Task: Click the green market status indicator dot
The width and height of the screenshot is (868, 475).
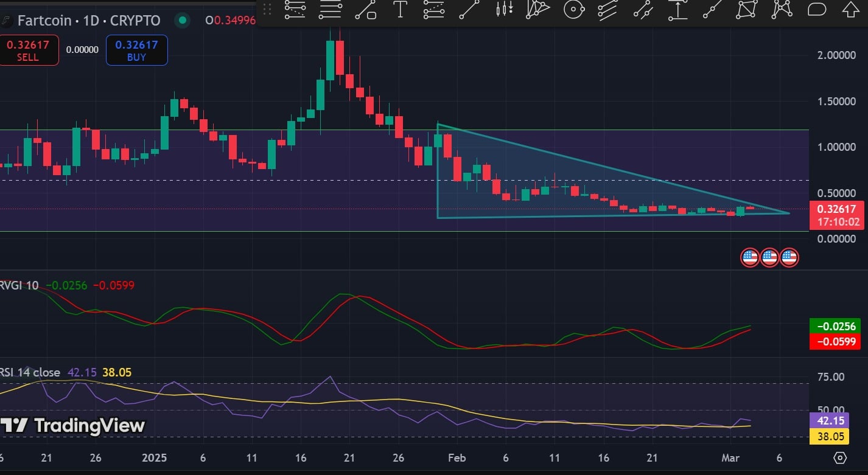Action: 182,21
